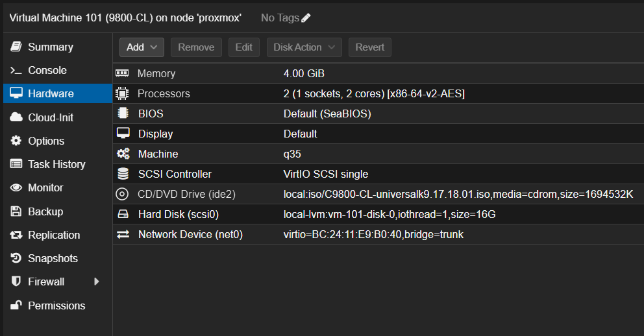
Task: Select the 'Network Device (net0)' label
Action: click(191, 234)
